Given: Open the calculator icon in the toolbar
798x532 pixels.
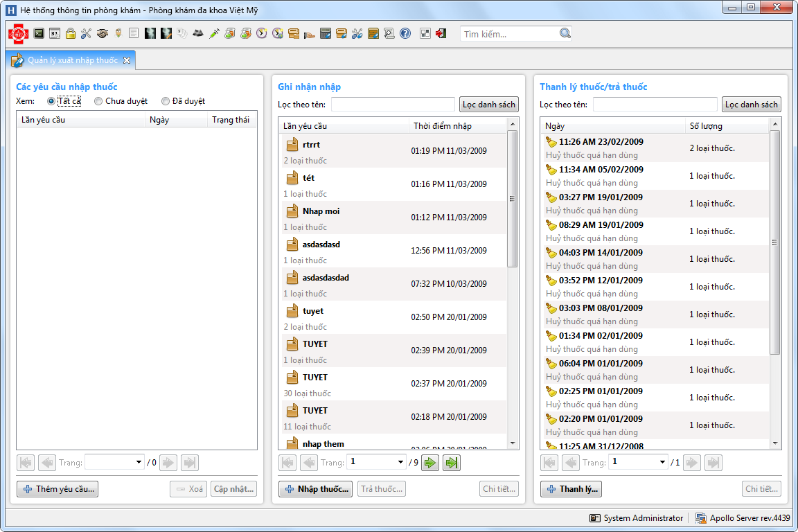Looking at the screenshot, I should pyautogui.click(x=325, y=33).
